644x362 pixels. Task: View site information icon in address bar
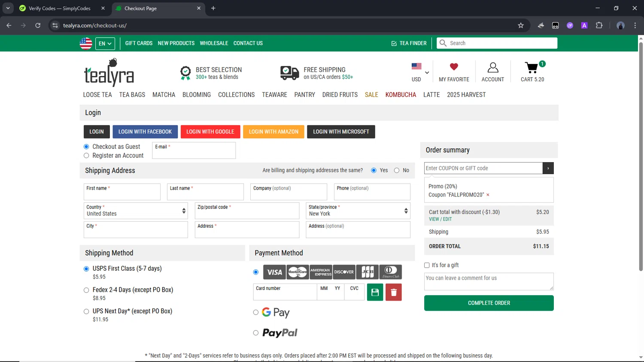(x=55, y=25)
